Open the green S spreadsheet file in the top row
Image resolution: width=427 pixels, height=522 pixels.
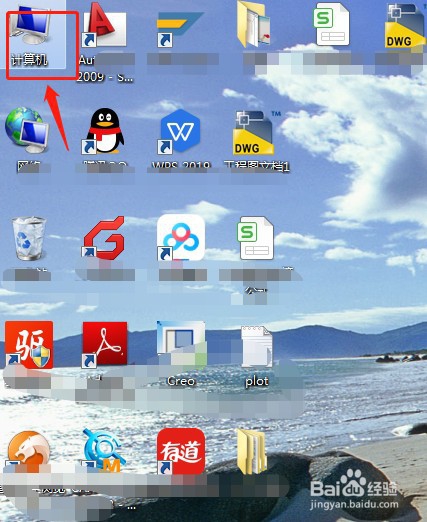pos(331,24)
